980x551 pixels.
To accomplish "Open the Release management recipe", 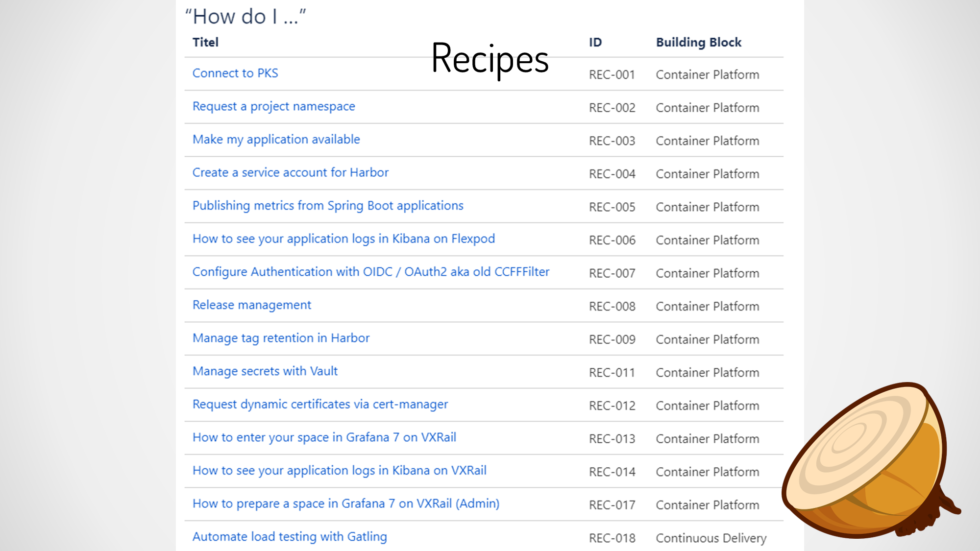I will pyautogui.click(x=251, y=305).
